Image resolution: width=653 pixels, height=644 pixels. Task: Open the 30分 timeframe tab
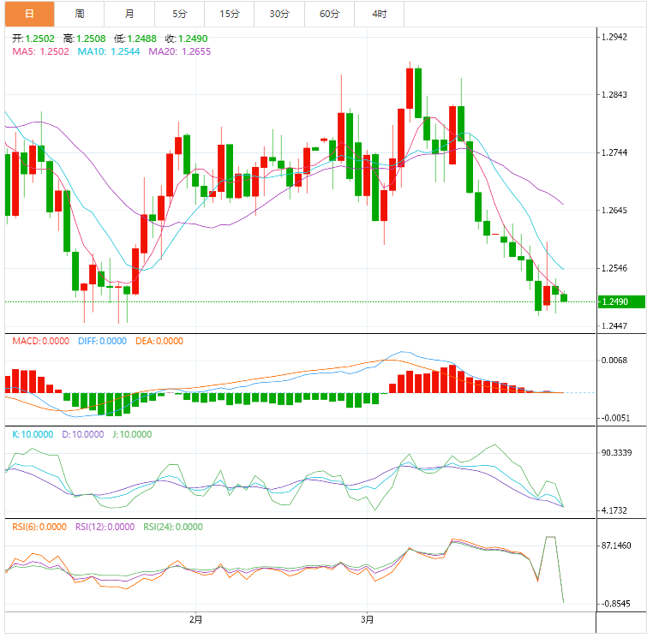(x=279, y=14)
